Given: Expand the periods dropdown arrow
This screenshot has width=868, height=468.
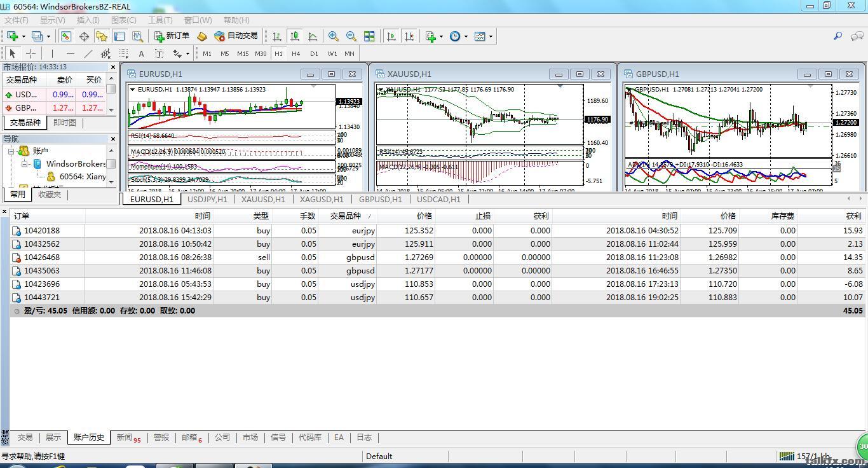Looking at the screenshot, I should (x=466, y=36).
